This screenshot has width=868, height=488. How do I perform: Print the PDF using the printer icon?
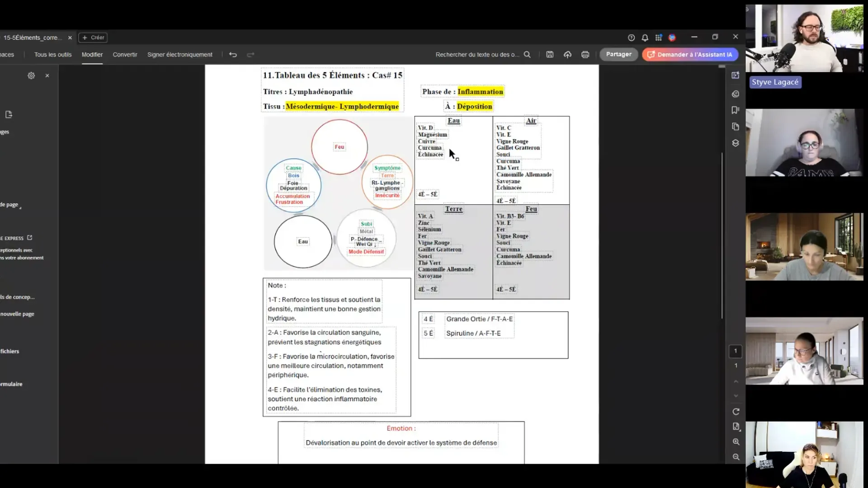(585, 55)
